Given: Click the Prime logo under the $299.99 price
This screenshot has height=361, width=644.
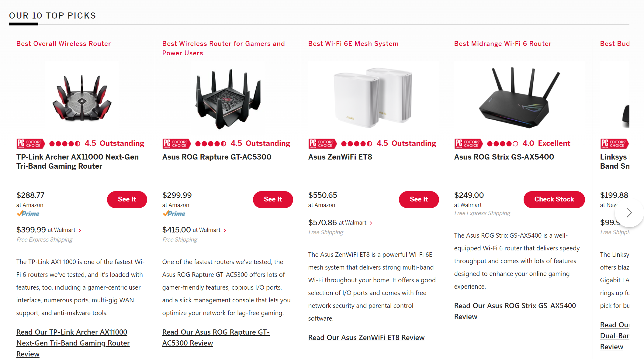Looking at the screenshot, I should 174,214.
